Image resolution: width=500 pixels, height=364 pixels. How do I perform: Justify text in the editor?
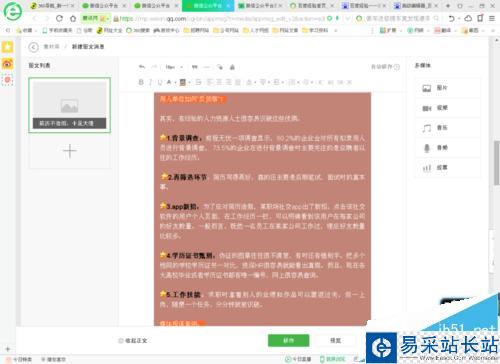point(238,82)
